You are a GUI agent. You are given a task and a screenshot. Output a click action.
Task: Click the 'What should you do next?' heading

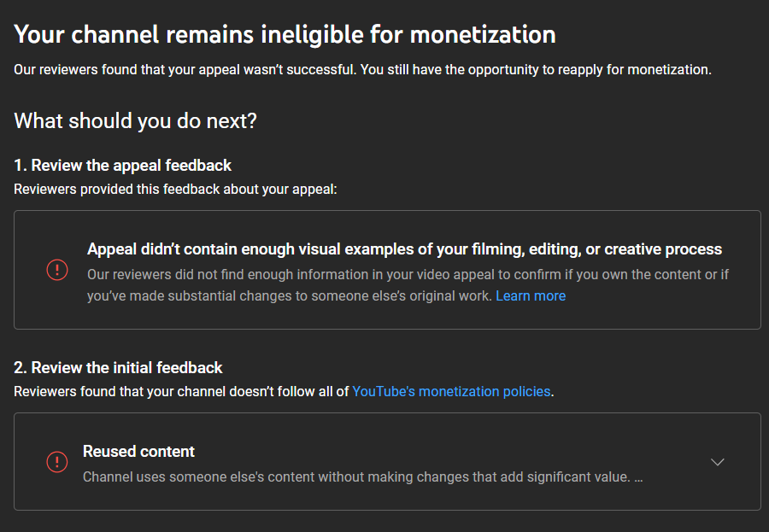[x=135, y=120]
